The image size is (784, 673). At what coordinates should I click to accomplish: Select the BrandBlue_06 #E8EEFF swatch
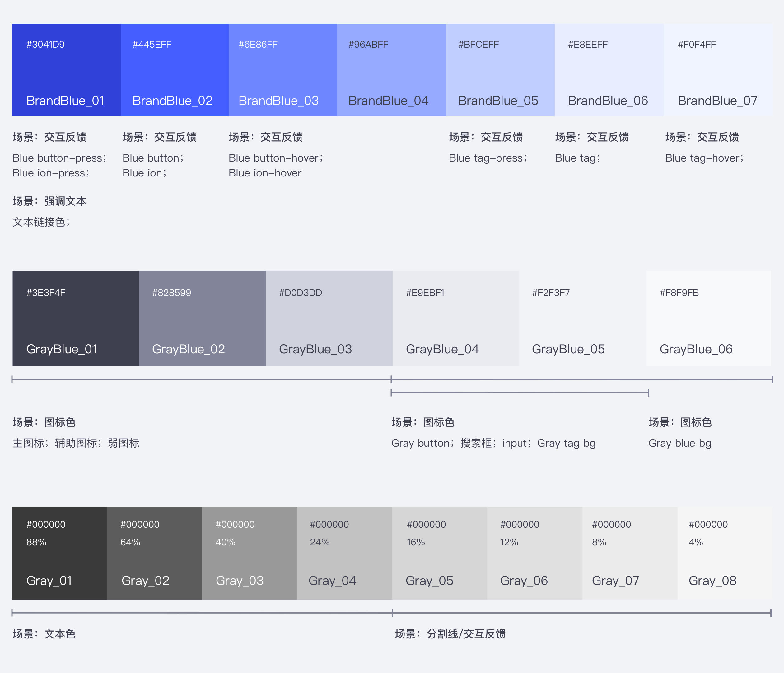609,70
